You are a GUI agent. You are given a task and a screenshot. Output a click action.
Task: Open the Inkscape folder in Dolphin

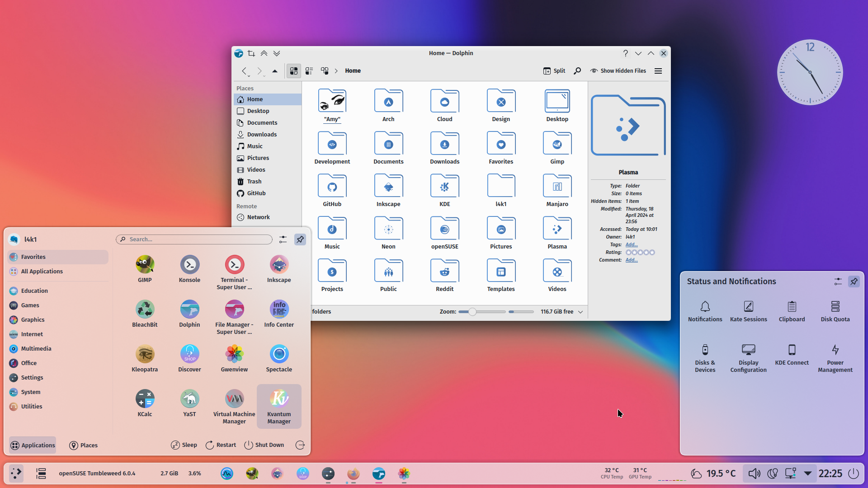pyautogui.click(x=388, y=191)
